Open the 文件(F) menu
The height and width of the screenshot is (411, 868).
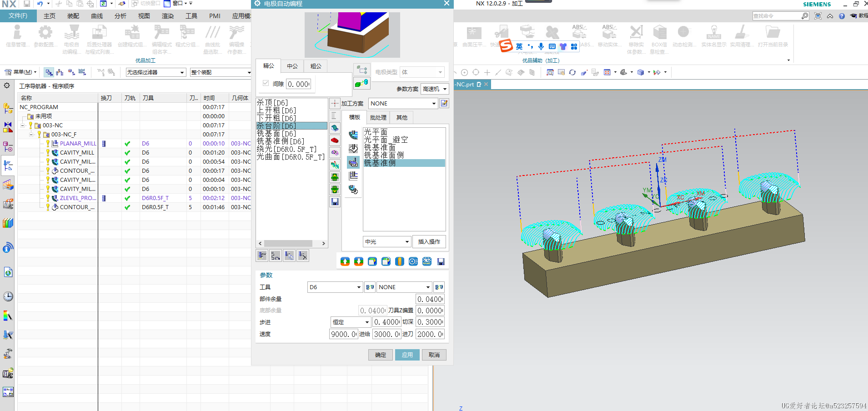pos(18,16)
